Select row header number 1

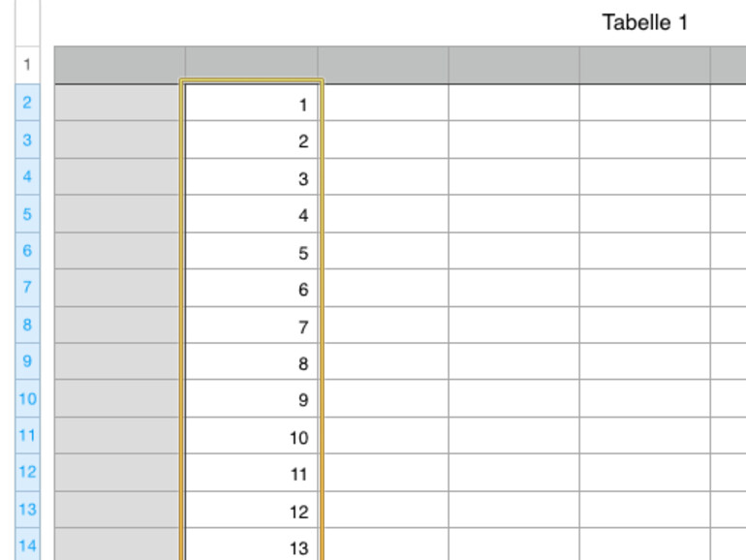click(27, 65)
